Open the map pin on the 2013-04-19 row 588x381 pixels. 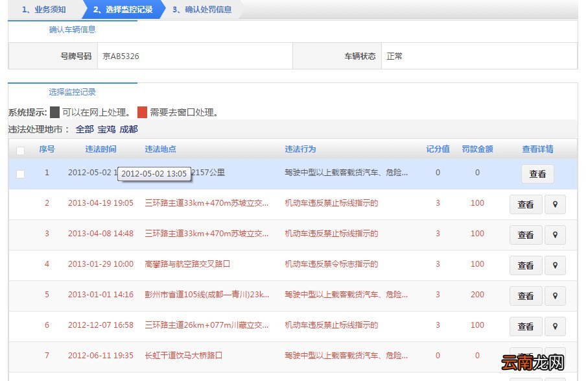pyautogui.click(x=555, y=204)
